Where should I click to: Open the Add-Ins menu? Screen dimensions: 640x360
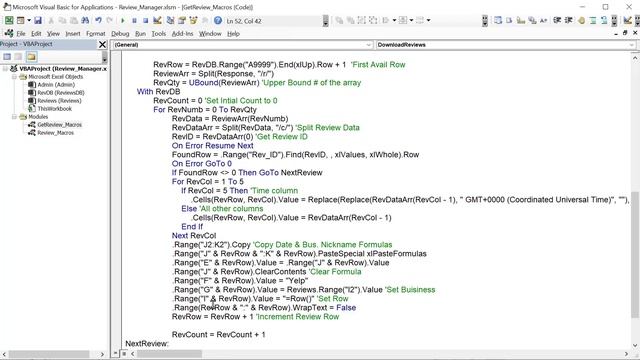click(x=182, y=34)
